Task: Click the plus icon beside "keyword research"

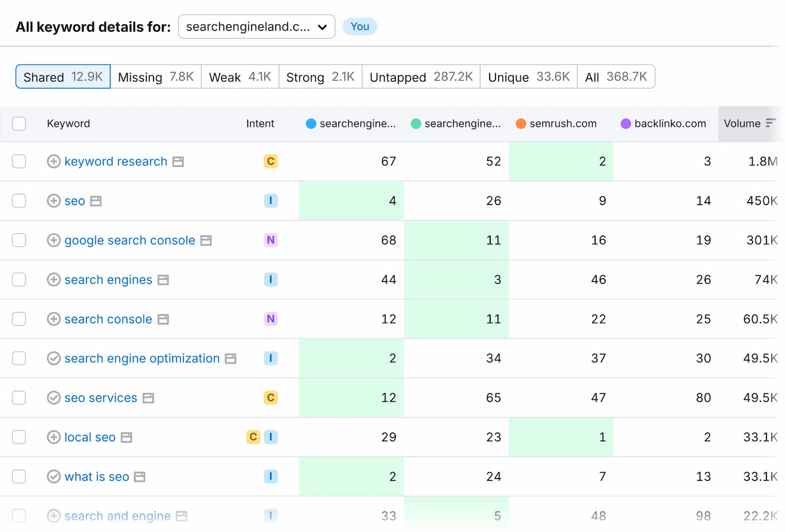Action: (x=54, y=161)
